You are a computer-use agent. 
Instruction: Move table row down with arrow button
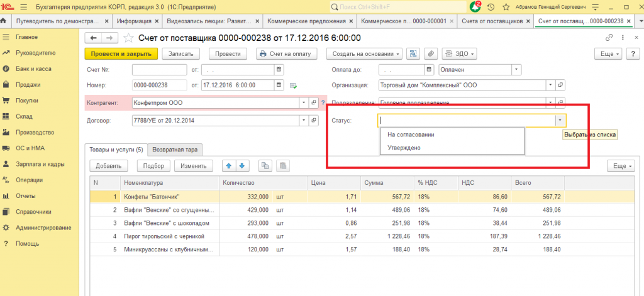point(242,166)
